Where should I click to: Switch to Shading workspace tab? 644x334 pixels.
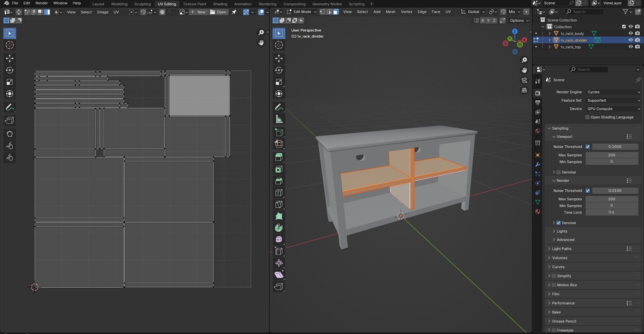point(220,4)
